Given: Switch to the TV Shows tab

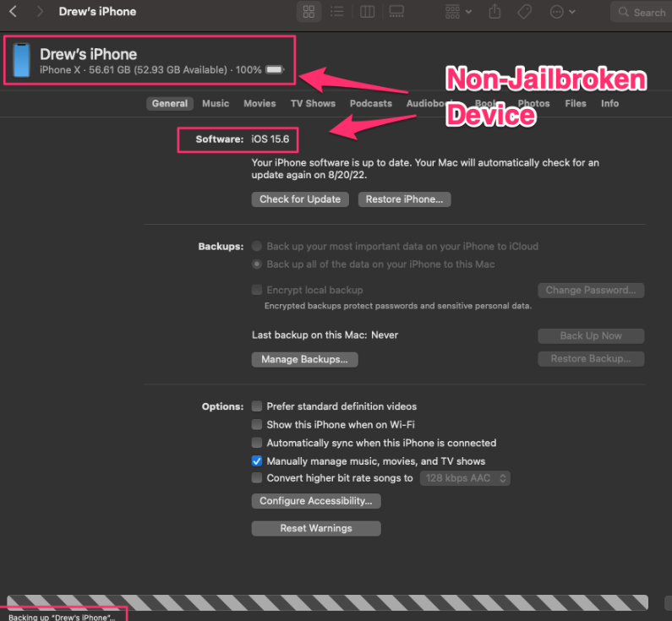Looking at the screenshot, I should (x=313, y=104).
